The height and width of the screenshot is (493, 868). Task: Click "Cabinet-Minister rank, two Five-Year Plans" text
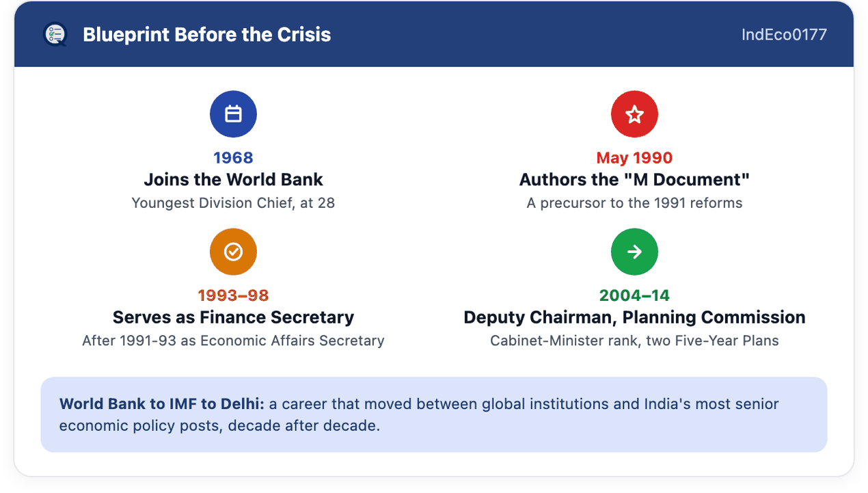[x=634, y=341]
